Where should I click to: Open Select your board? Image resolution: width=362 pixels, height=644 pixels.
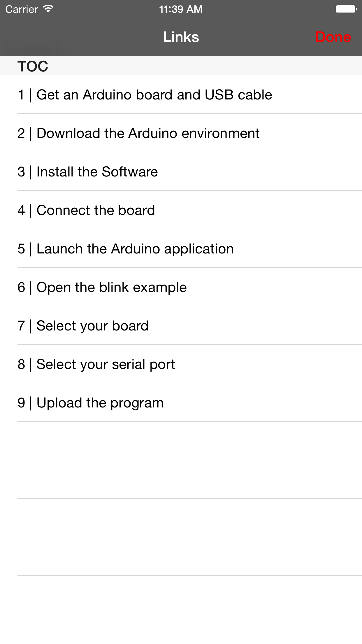point(83,325)
